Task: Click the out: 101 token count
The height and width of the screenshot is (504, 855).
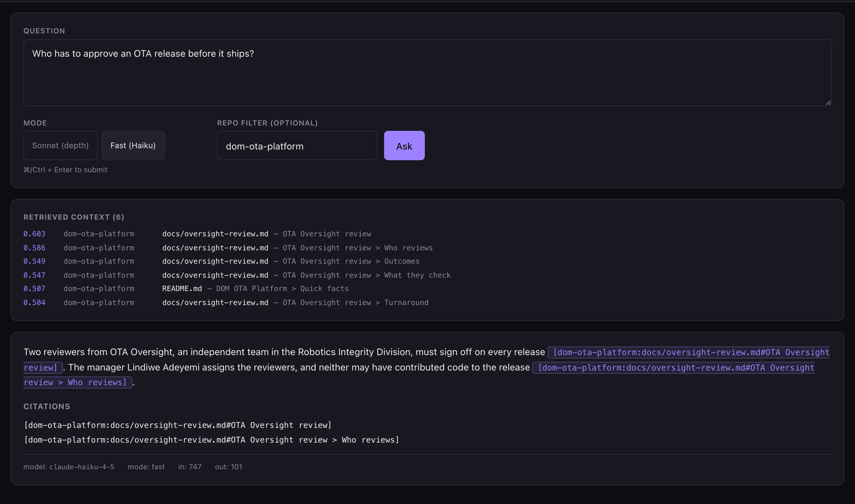Action: click(x=229, y=467)
